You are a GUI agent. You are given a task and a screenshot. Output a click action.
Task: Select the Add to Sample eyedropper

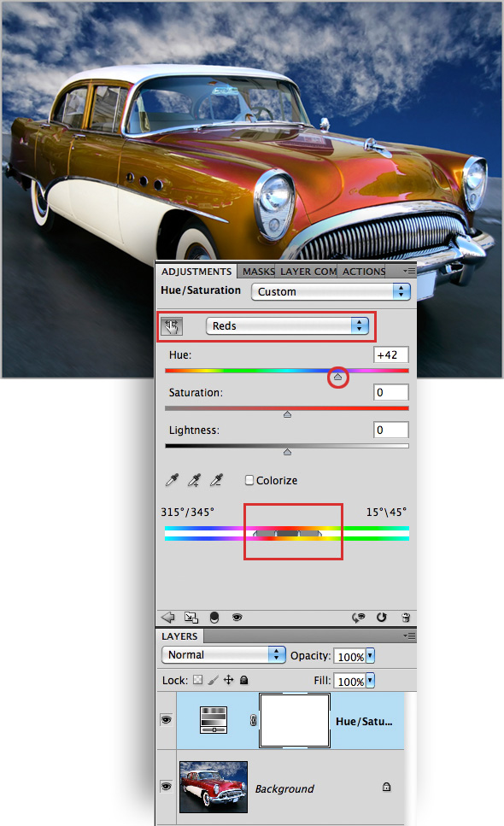click(194, 480)
